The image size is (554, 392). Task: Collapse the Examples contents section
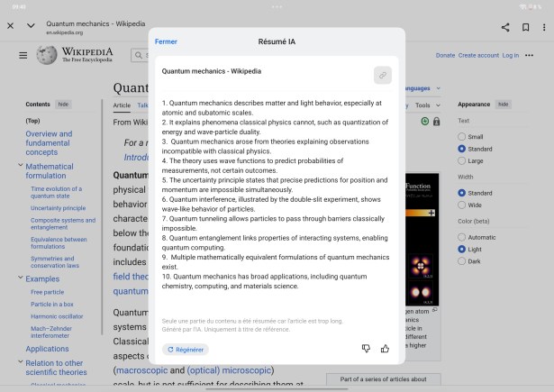pos(21,278)
